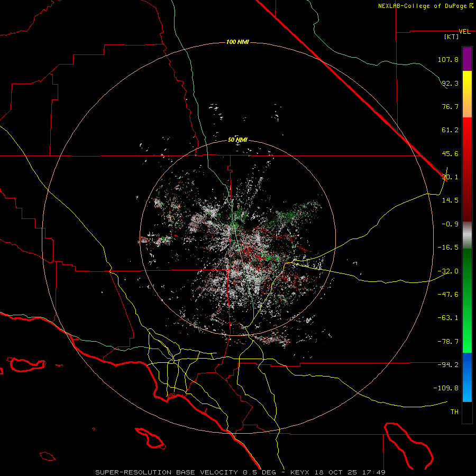476x476 pixels.
Task: Pick the yellow-orange segment of the color bar
Action: pyautogui.click(x=467, y=94)
